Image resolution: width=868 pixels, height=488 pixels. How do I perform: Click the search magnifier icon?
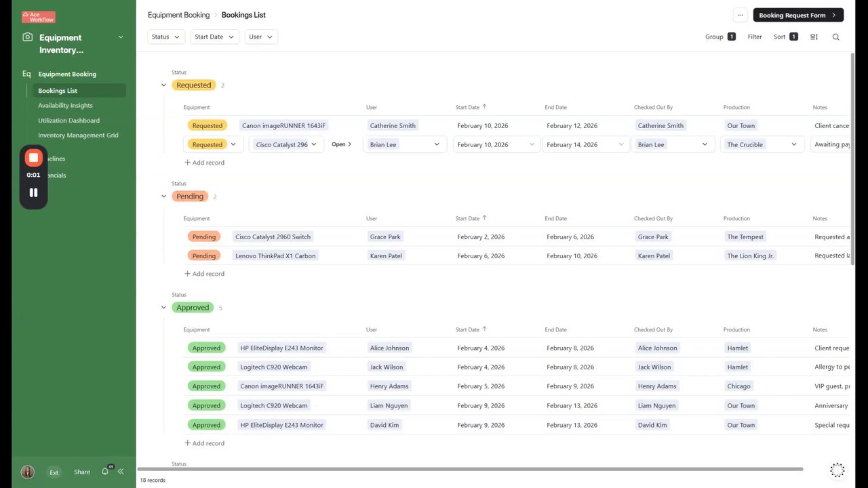click(x=835, y=37)
